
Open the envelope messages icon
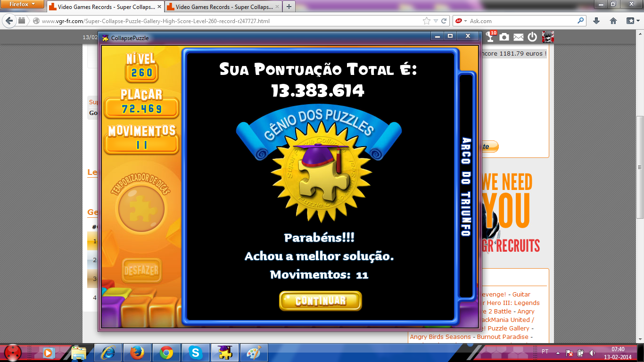[x=518, y=37]
